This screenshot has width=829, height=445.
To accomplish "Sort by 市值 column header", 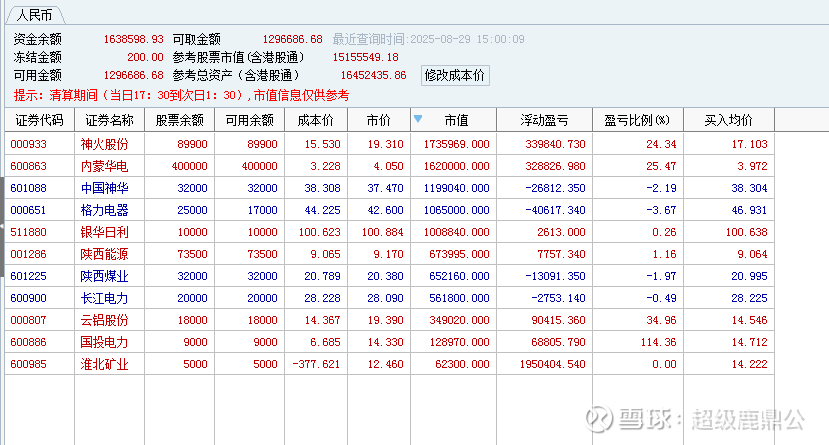I will [x=454, y=120].
